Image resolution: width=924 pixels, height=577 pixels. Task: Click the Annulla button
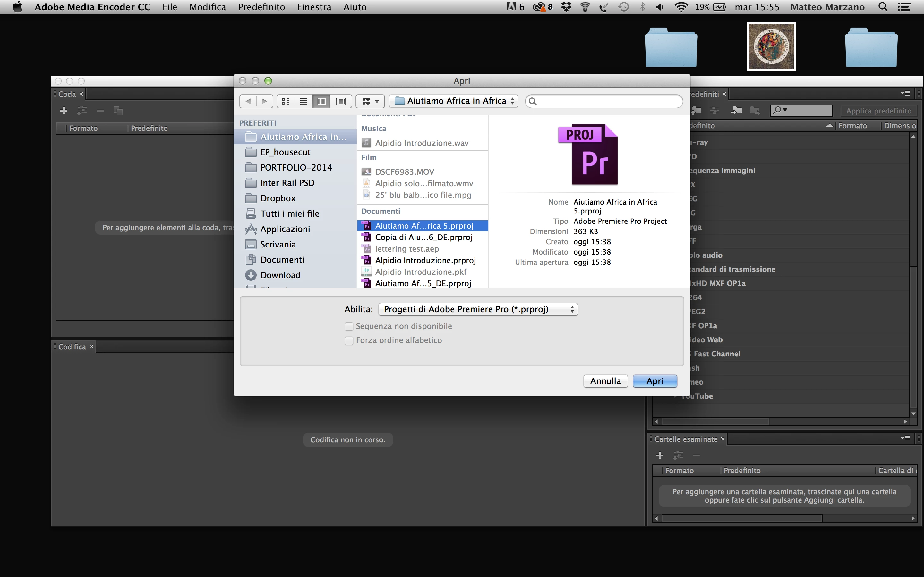pyautogui.click(x=605, y=381)
